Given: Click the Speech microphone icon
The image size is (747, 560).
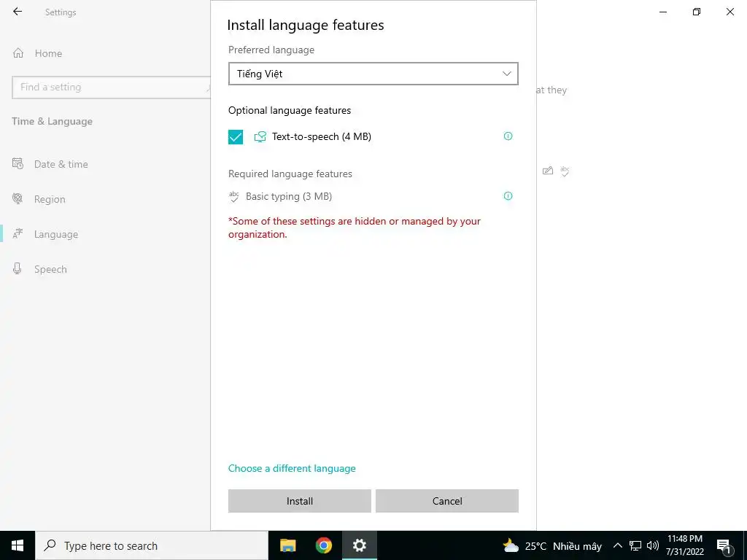Looking at the screenshot, I should [18, 268].
